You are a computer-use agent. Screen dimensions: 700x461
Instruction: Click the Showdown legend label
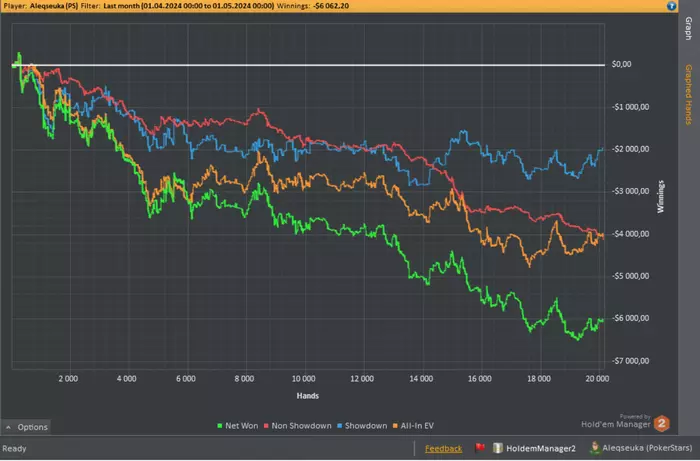(366, 426)
